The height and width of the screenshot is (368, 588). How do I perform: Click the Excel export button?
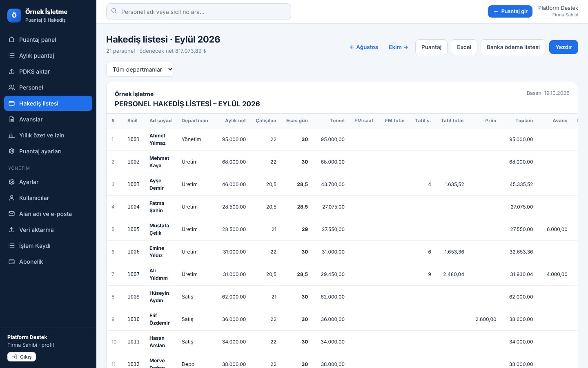(464, 47)
